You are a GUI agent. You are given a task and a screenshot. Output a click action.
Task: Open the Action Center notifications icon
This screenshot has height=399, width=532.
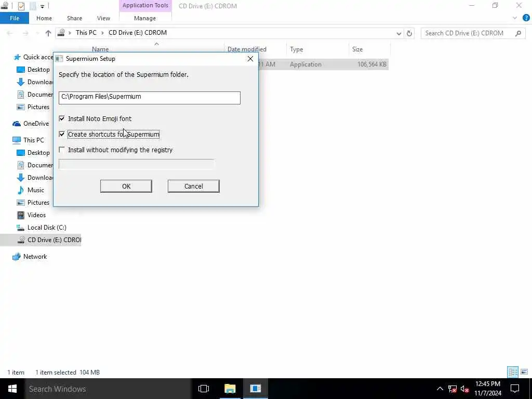pyautogui.click(x=515, y=389)
